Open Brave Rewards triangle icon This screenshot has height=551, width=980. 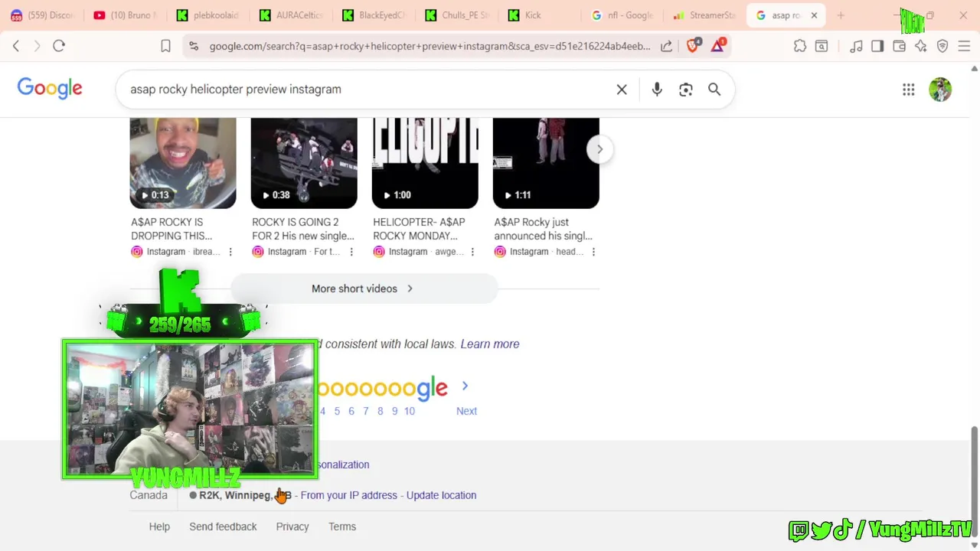pos(718,46)
